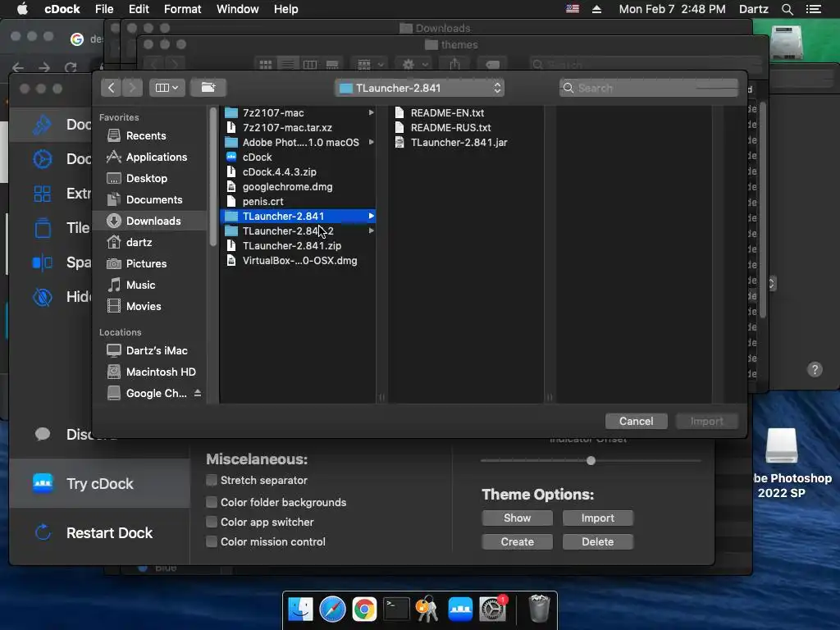Open Spotlight search in menu bar
840x630 pixels.
coord(787,9)
